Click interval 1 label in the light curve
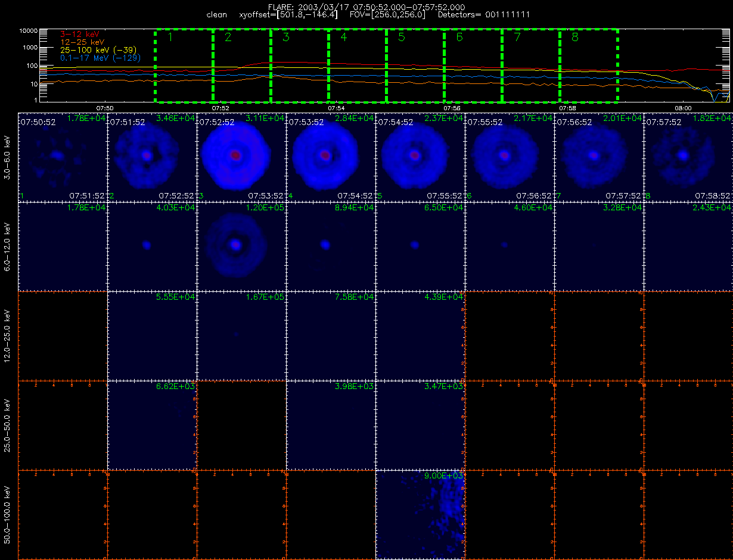 click(x=170, y=38)
